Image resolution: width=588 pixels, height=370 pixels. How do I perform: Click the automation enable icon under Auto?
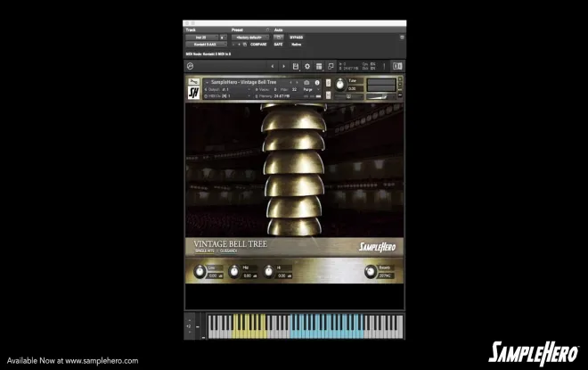pyautogui.click(x=278, y=37)
